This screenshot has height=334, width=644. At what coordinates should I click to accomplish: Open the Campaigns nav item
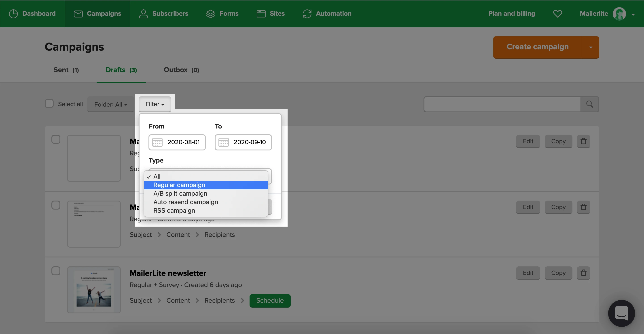click(x=97, y=13)
